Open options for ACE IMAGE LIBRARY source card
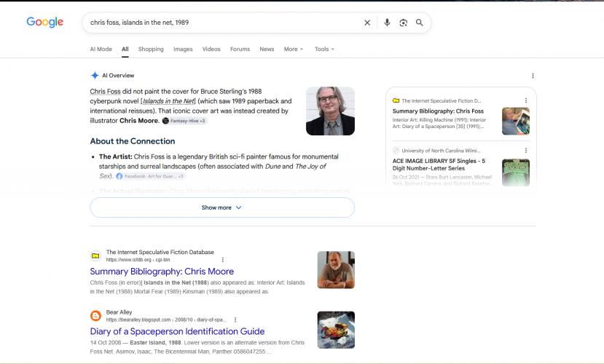This screenshot has height=364, width=604. tap(526, 151)
